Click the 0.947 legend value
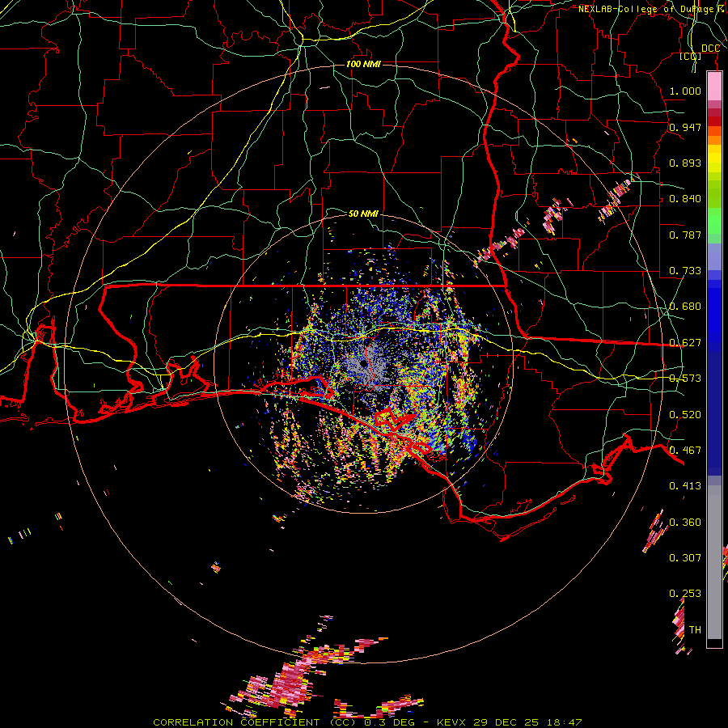728x728 pixels. [x=685, y=127]
